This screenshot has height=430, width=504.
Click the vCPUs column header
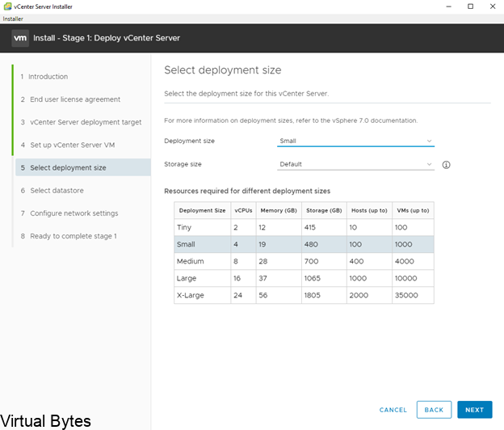click(x=243, y=210)
